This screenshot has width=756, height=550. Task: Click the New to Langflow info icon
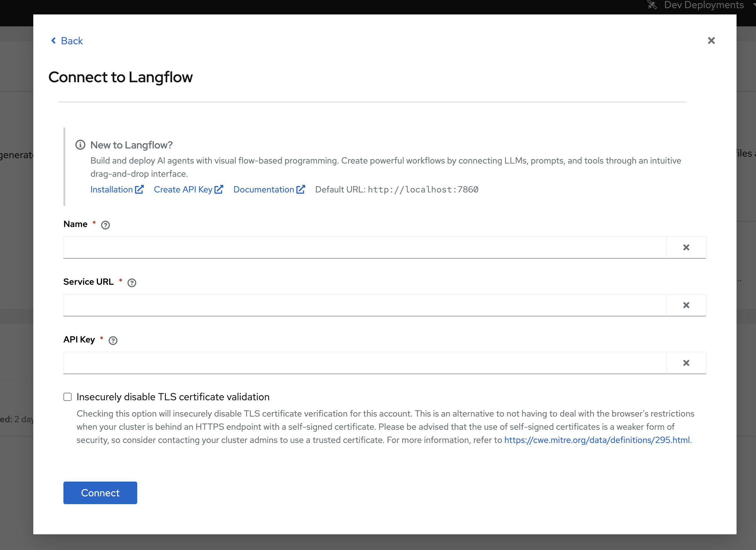80,145
